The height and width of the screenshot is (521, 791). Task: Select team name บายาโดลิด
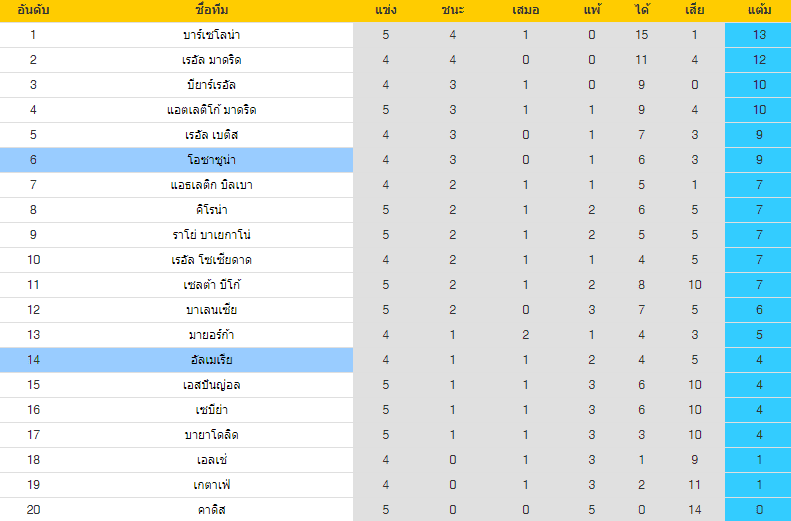click(212, 435)
